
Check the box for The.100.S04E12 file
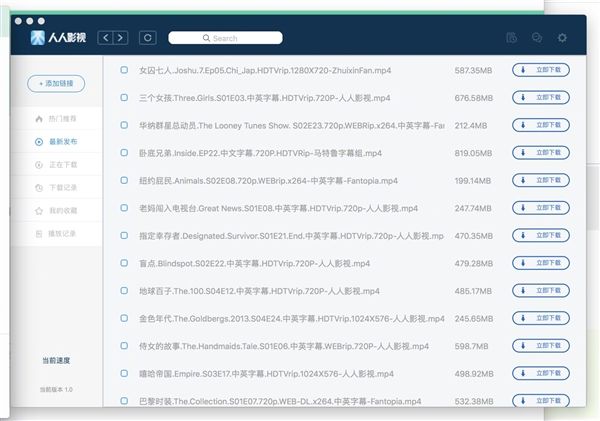[x=124, y=290]
